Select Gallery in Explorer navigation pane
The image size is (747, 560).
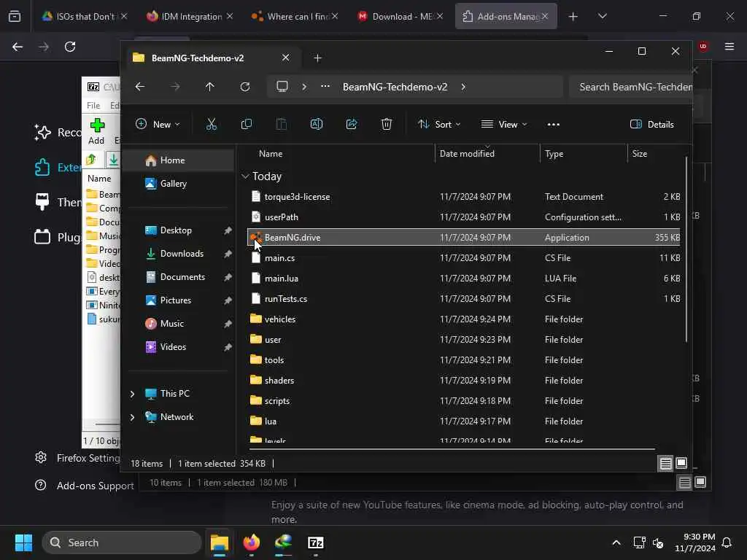[179, 184]
